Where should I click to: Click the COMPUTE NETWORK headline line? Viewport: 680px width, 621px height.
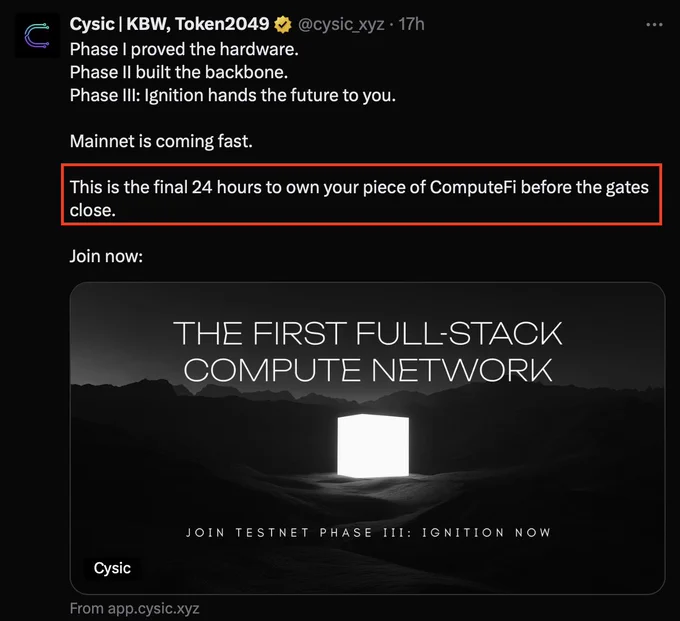(368, 370)
